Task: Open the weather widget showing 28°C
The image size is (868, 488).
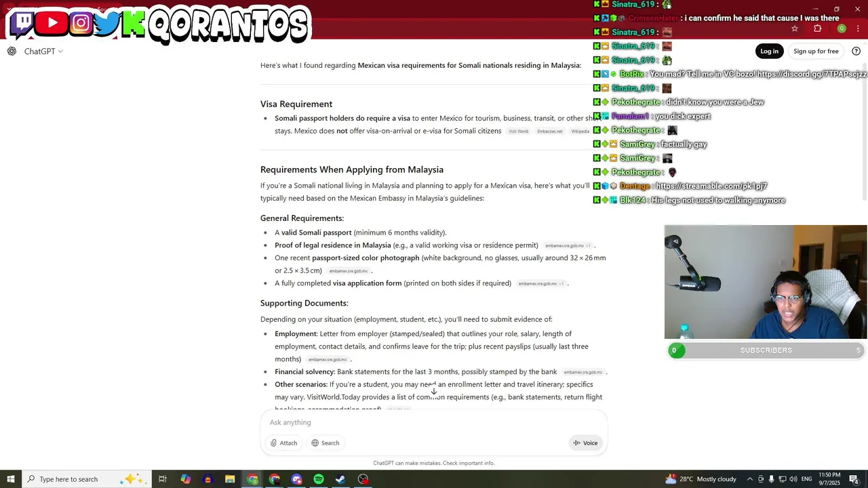Action: pyautogui.click(x=701, y=479)
